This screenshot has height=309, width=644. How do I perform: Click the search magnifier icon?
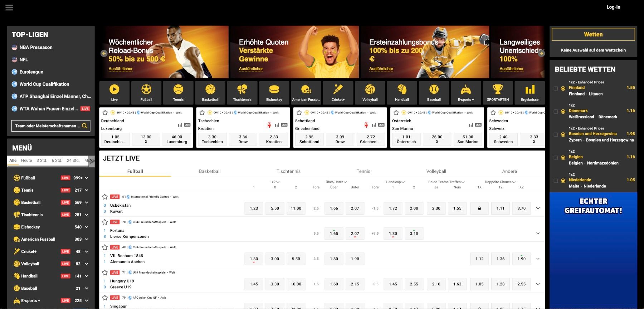click(84, 126)
